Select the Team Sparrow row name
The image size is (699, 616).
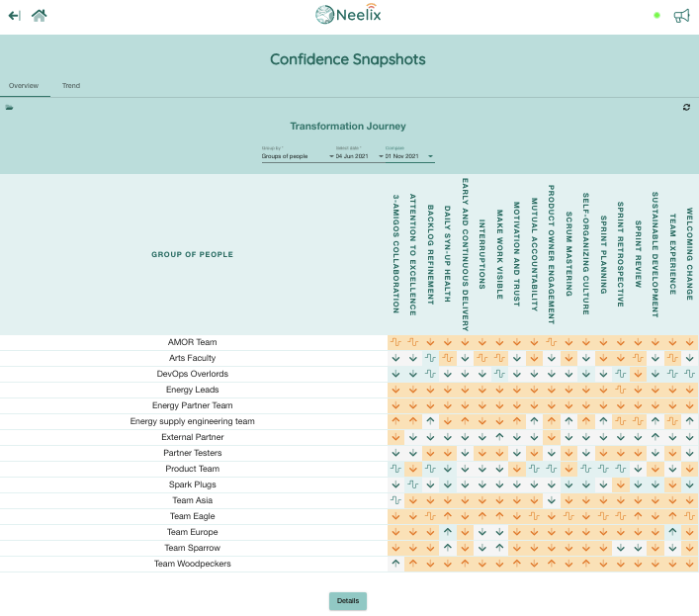(192, 548)
